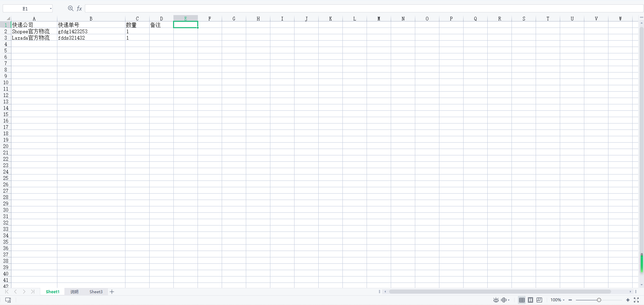Open the JS macro icon in status bar
644x305 pixels.
[x=8, y=300]
